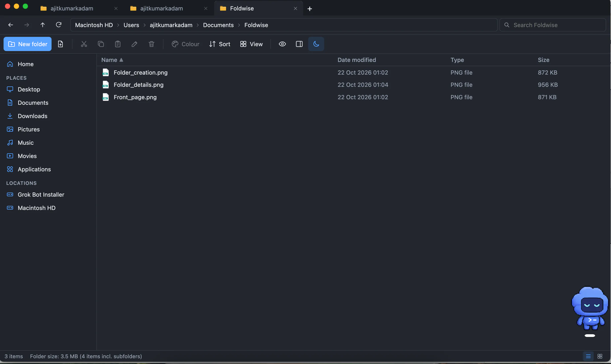This screenshot has height=364, width=611.
Task: Open the Sort dropdown
Action: [220, 44]
